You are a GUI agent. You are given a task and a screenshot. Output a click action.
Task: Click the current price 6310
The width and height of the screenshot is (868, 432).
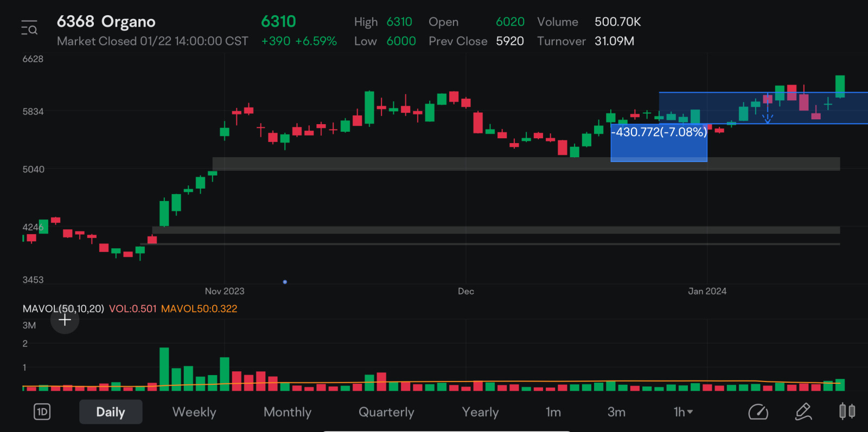(278, 22)
